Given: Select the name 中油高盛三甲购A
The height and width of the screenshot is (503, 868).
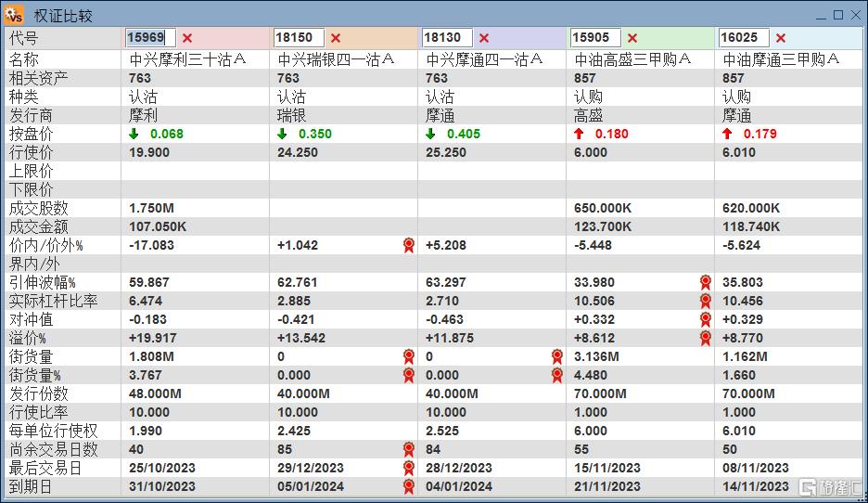Looking at the screenshot, I should 632,59.
